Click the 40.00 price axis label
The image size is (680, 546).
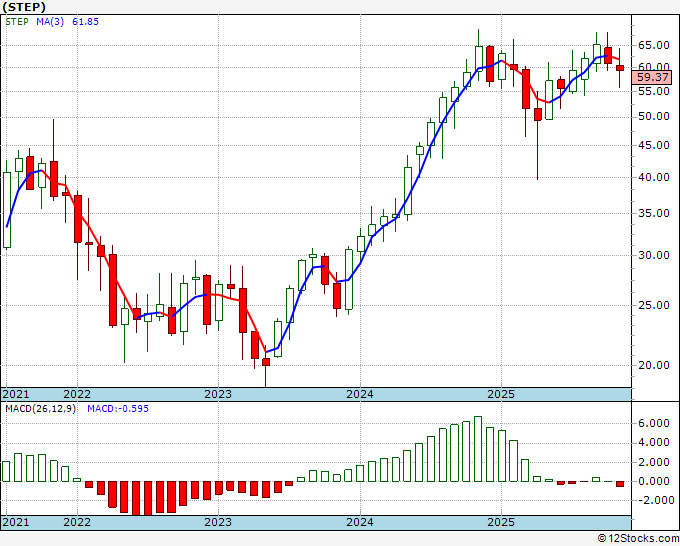654,177
